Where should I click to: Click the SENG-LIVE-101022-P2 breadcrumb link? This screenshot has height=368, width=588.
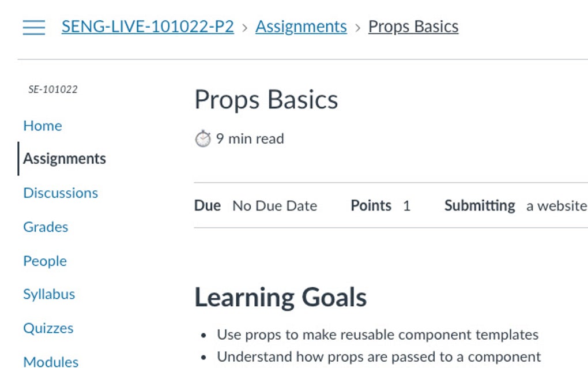147,27
